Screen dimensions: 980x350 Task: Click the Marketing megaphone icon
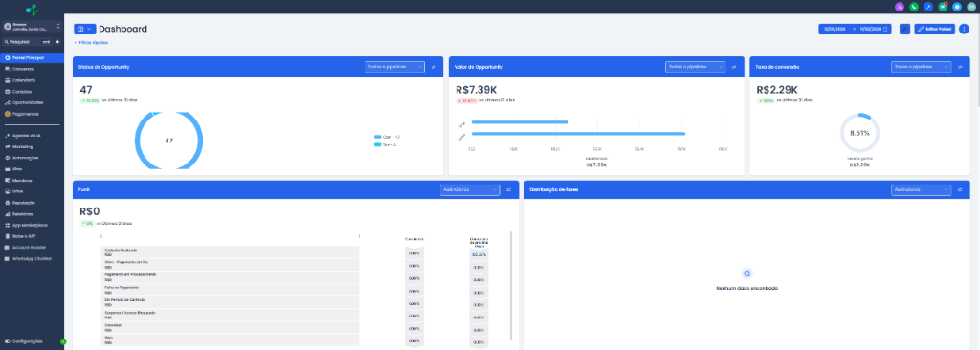click(x=7, y=146)
